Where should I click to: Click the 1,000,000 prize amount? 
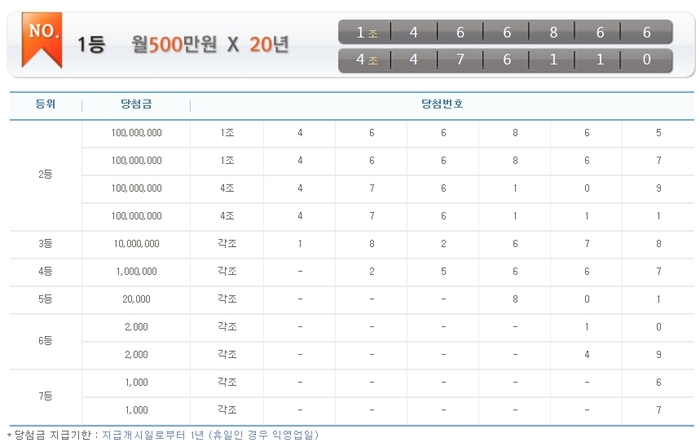point(136,271)
